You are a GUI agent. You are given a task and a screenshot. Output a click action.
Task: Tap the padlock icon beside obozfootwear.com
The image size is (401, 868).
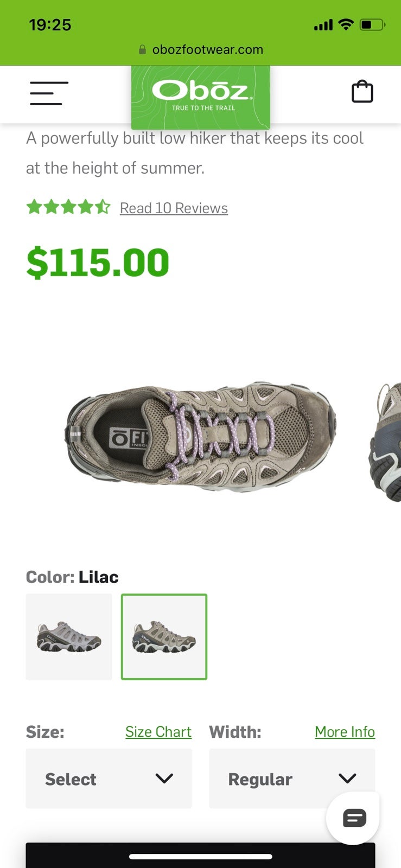[x=142, y=50]
